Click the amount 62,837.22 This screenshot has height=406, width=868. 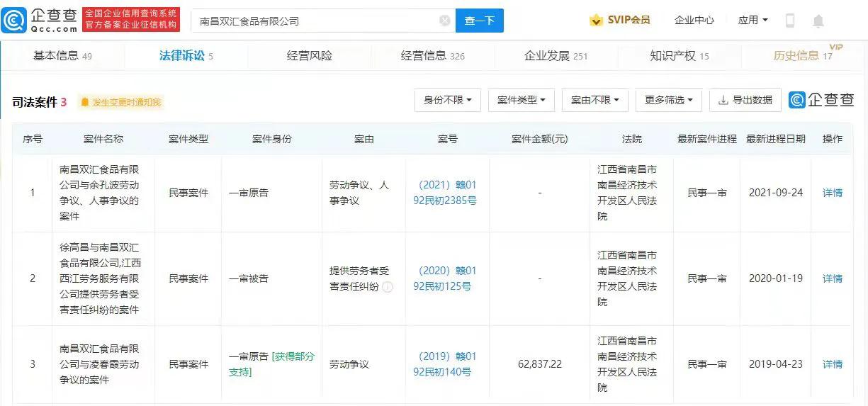(540, 364)
